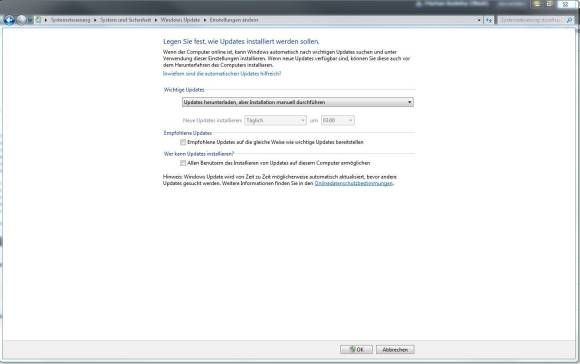Viewport: 580px width, 364px height.
Task: Click the Systemsteuerung breadcrumb
Action: (70, 20)
